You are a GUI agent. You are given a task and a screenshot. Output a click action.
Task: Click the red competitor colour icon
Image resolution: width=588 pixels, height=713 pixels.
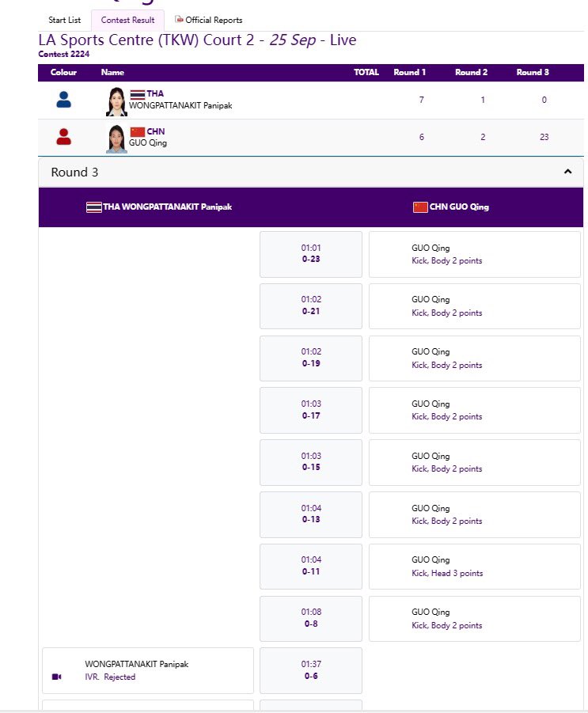[63, 136]
